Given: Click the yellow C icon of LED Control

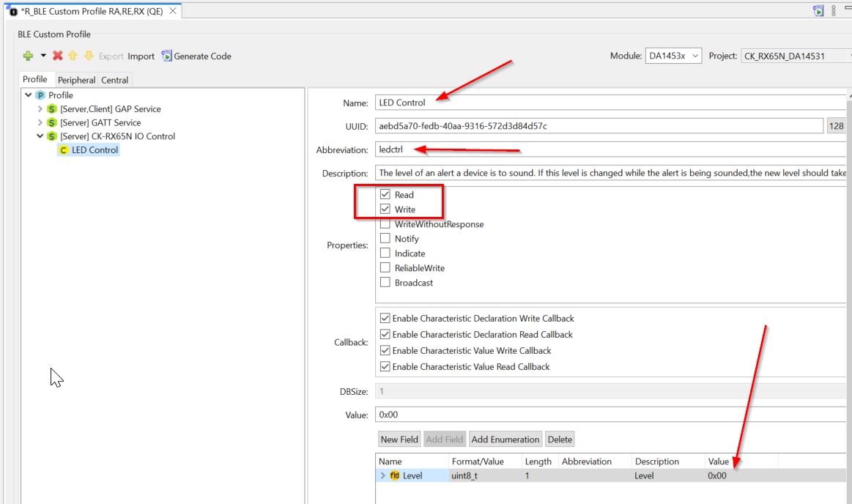Looking at the screenshot, I should (64, 150).
